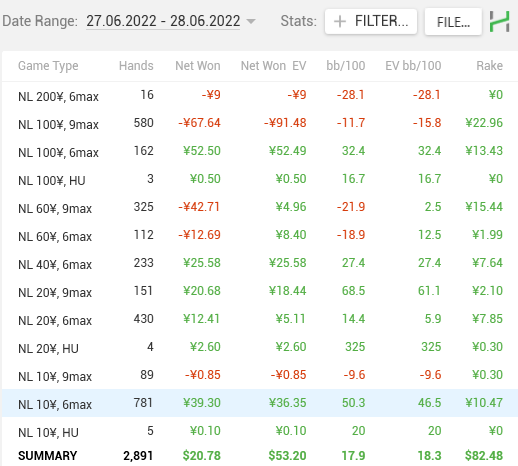Select the NL 60¥, 9max row
The image size is (518, 466).
coord(260,208)
